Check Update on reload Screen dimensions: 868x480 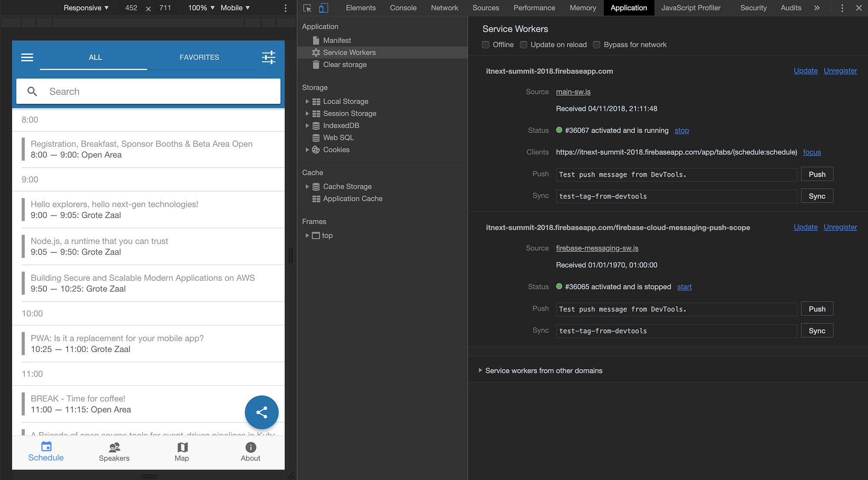523,44
